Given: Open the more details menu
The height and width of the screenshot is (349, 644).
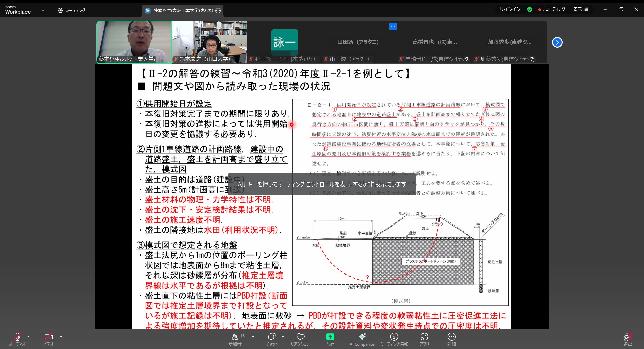Looking at the screenshot, I should point(451,337).
